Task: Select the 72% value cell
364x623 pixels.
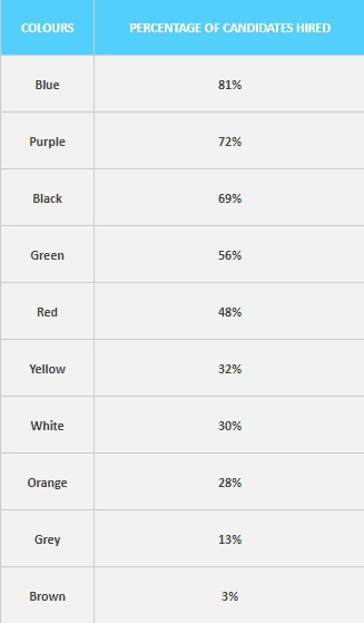Action: click(230, 142)
